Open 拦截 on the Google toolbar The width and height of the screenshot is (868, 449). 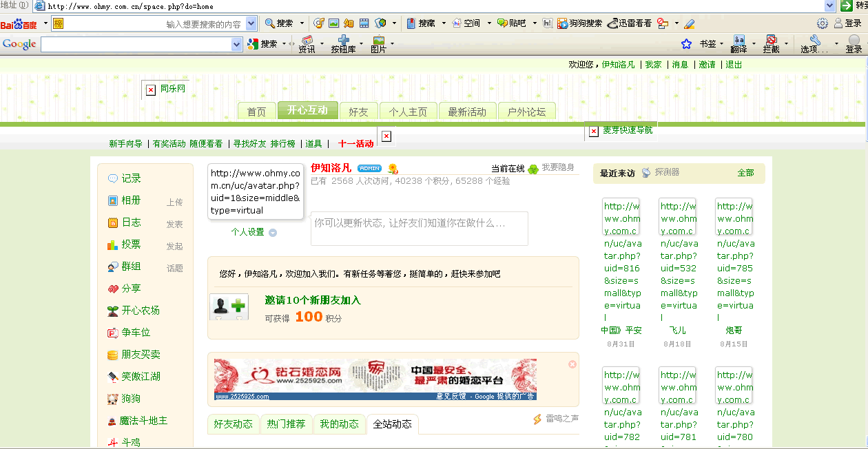point(772,45)
